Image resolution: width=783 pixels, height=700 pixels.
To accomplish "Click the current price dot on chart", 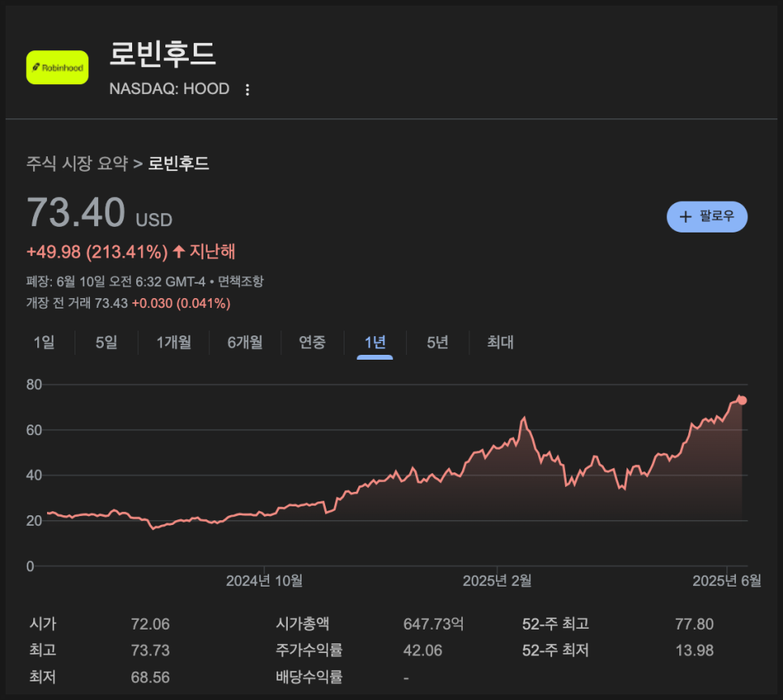I will point(742,400).
